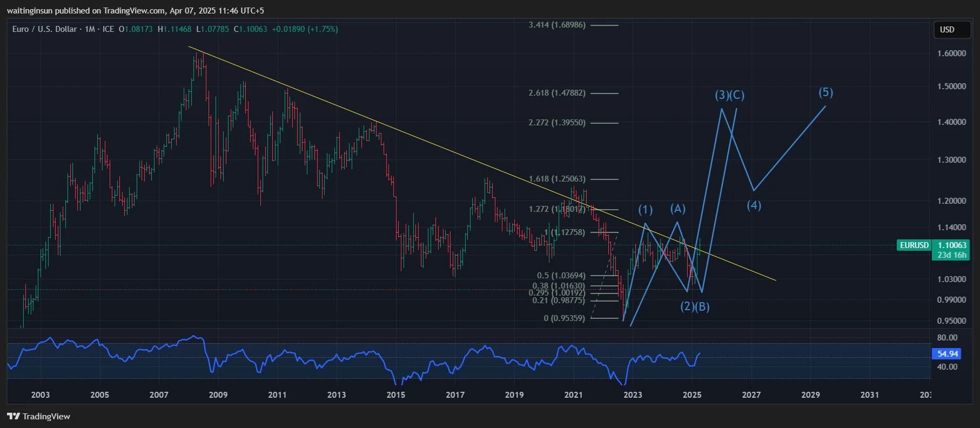
Task: Click the 2021 label on time axis
Action: click(x=574, y=395)
